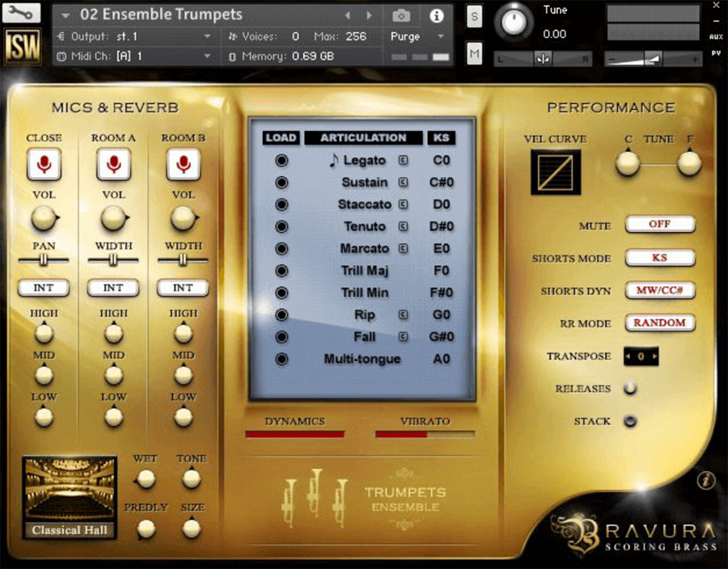Click the ISW logo icon
The image size is (728, 569).
coord(23,46)
